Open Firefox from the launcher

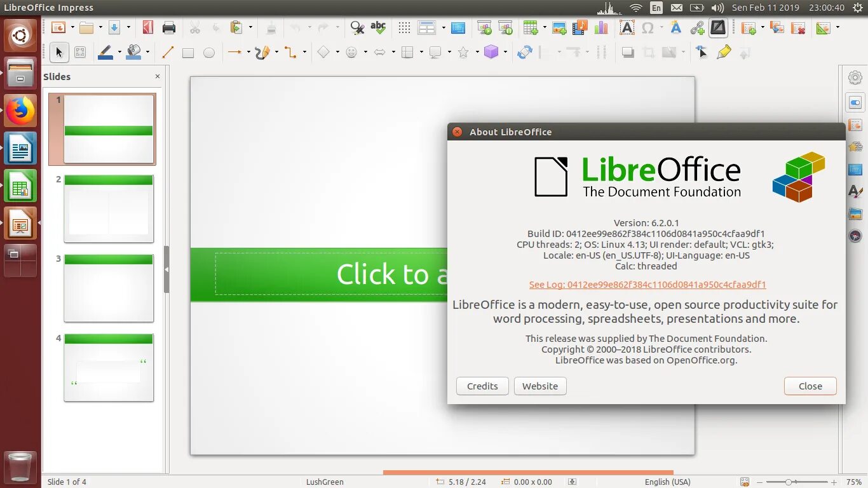point(20,111)
